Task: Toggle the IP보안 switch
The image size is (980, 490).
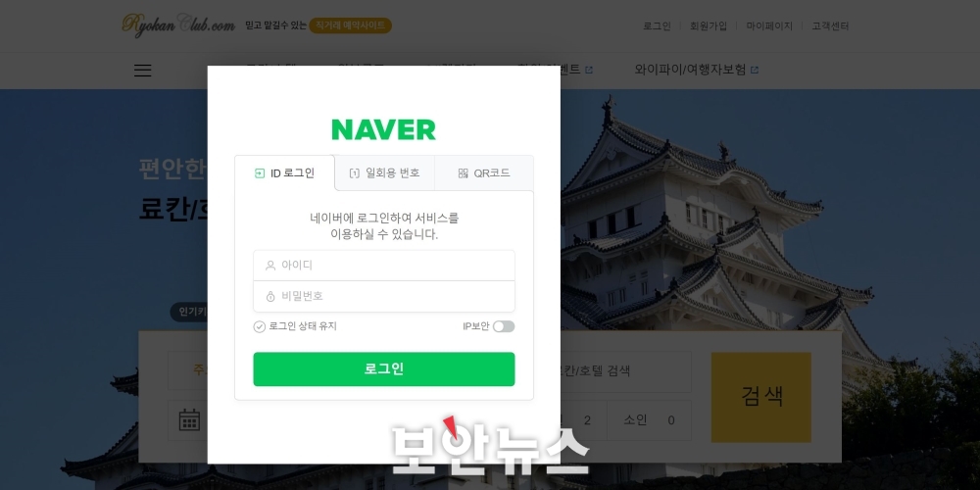Action: pyautogui.click(x=504, y=326)
